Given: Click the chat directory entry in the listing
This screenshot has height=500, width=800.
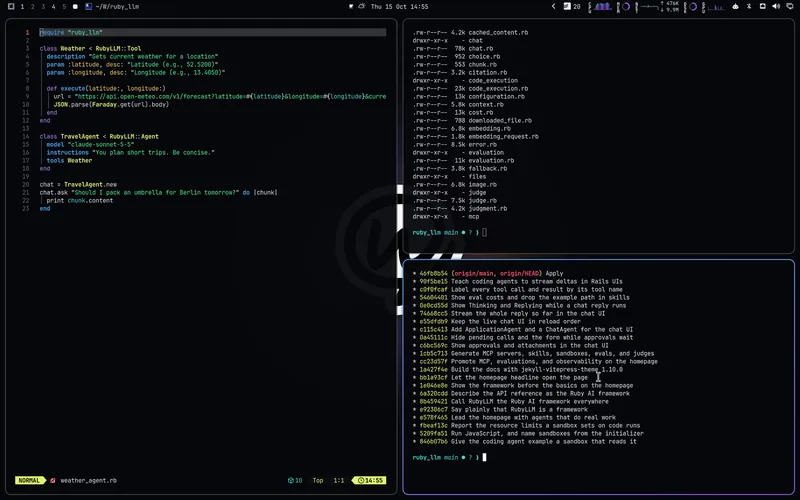Looking at the screenshot, I should (x=475, y=40).
